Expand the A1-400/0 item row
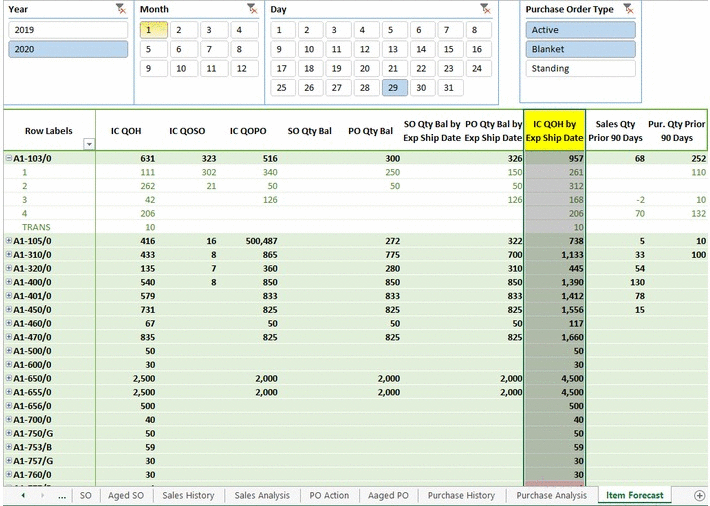 9,282
